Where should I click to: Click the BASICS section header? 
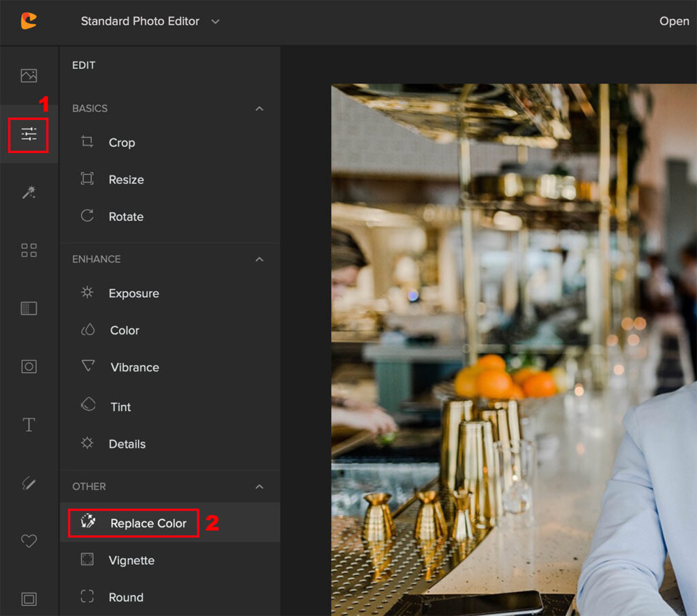tap(90, 108)
